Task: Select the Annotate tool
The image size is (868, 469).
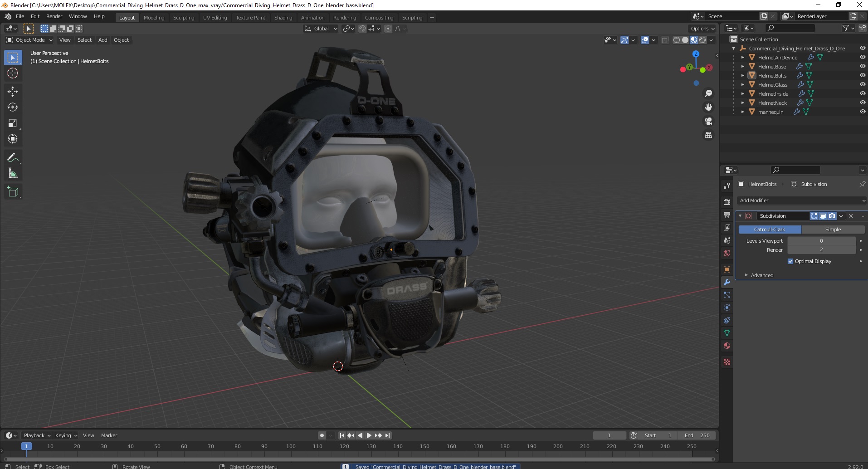Action: (x=13, y=157)
